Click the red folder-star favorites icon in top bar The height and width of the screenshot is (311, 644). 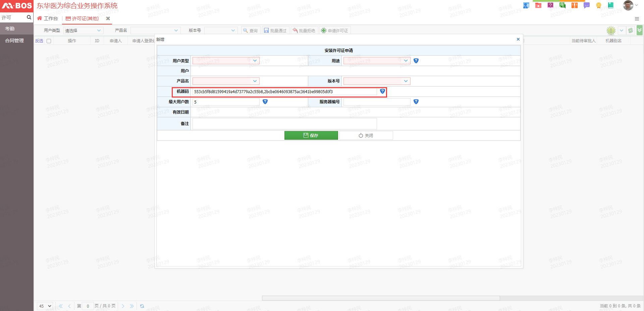(538, 5)
